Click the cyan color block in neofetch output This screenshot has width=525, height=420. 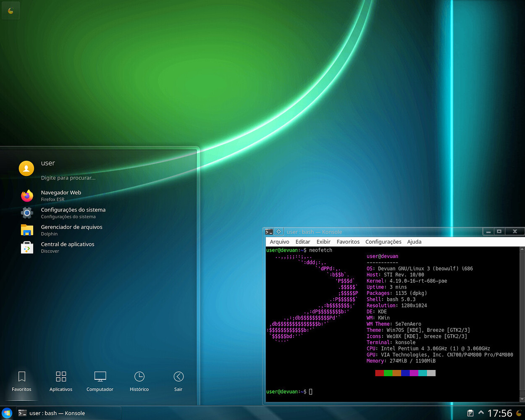point(423,373)
